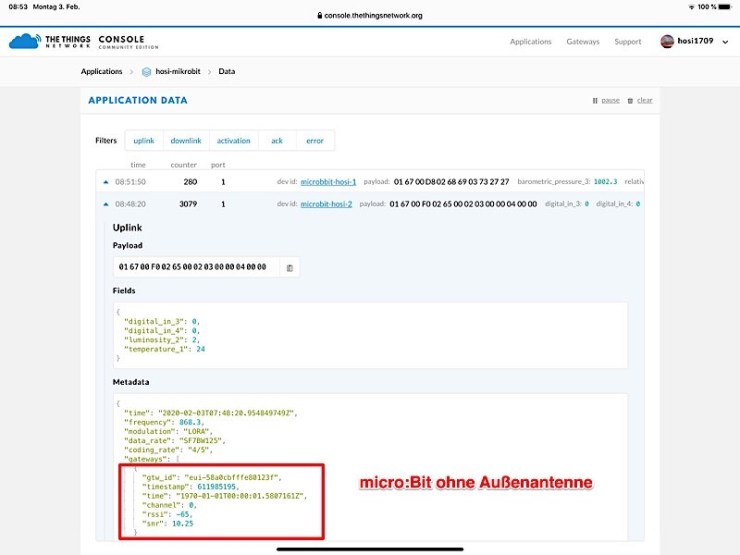Select the downlink filter tab

pyautogui.click(x=186, y=141)
